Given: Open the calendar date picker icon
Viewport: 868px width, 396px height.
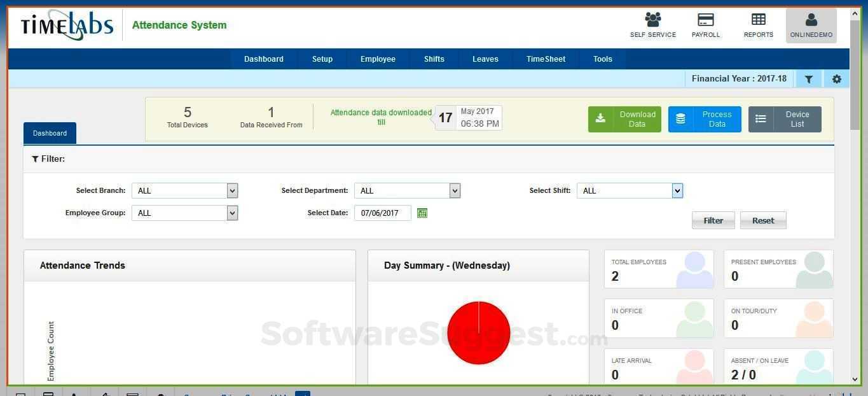Looking at the screenshot, I should point(422,213).
